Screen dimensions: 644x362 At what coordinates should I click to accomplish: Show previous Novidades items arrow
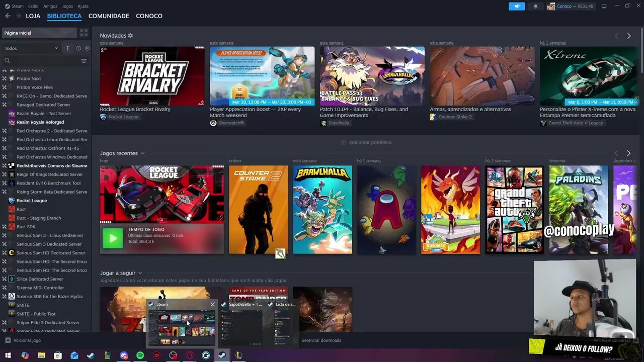[x=617, y=36]
